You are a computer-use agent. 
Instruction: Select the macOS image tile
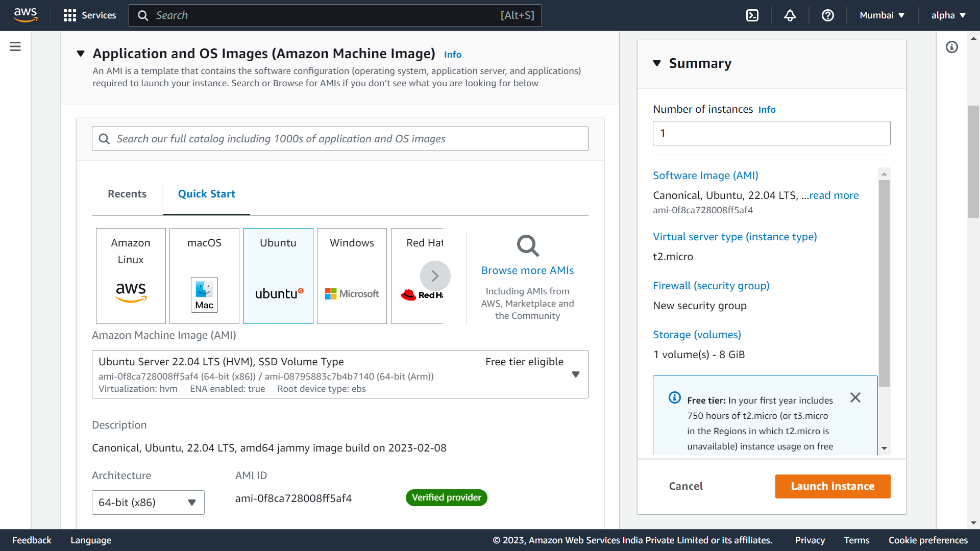[204, 275]
